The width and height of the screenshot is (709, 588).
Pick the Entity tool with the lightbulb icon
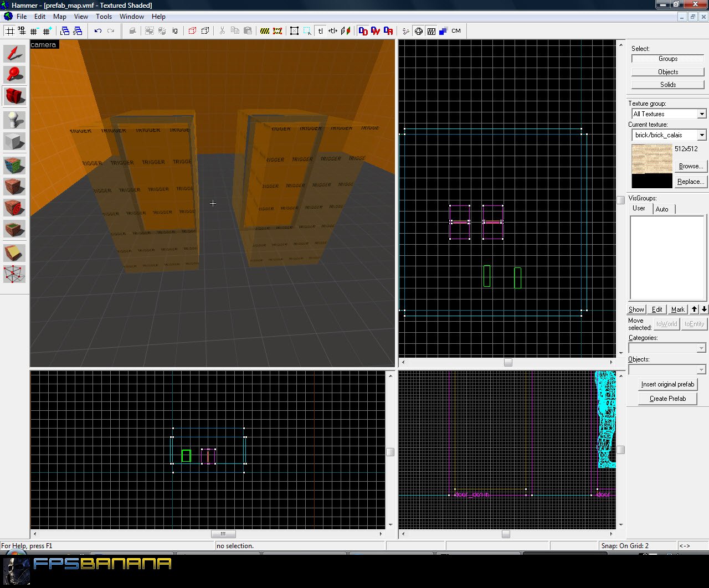tap(15, 120)
